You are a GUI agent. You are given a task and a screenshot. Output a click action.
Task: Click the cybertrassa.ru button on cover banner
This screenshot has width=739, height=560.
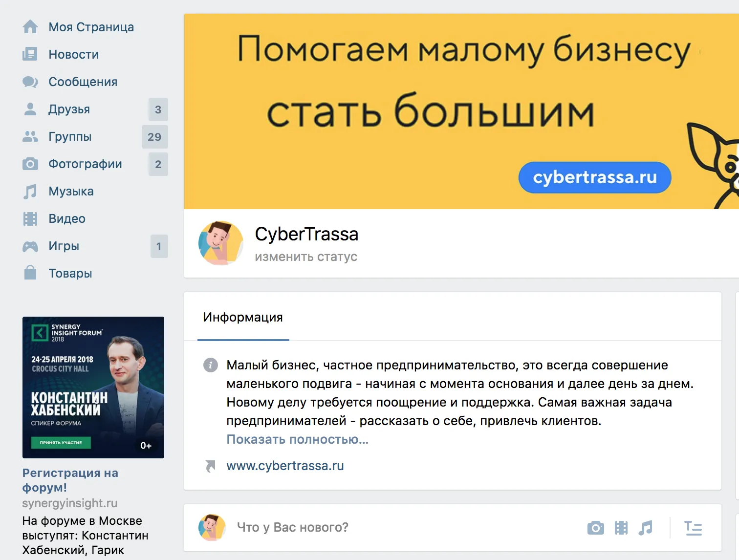595,177
